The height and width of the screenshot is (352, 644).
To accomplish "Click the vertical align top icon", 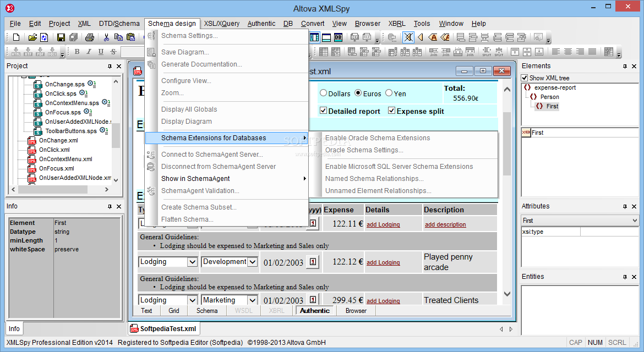I will (x=515, y=52).
